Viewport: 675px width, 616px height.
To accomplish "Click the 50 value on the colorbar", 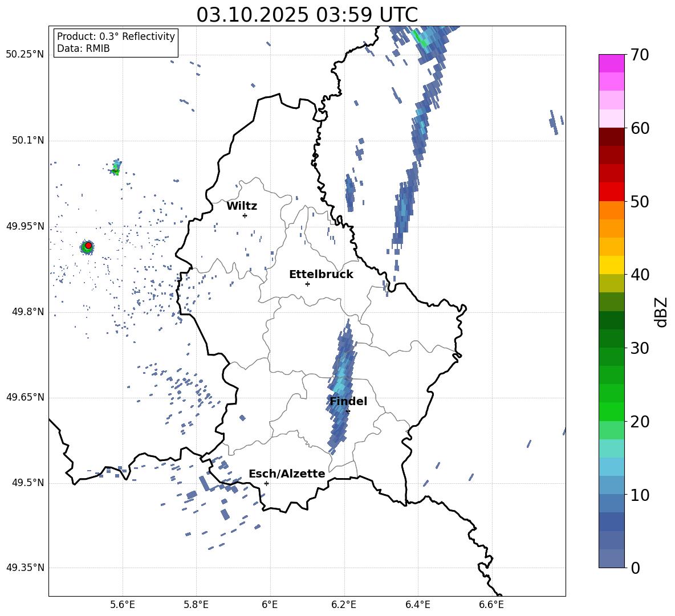I will point(640,201).
